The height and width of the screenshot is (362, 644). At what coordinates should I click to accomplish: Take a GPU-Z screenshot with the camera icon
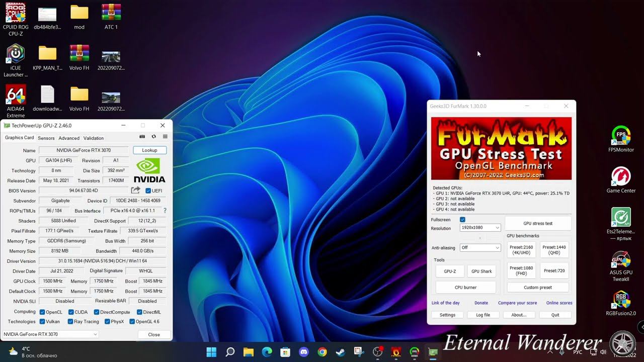coord(142,137)
